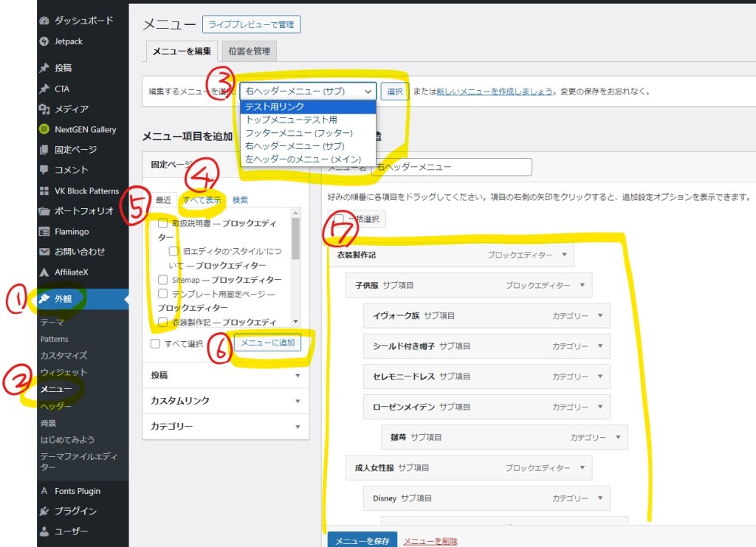Choose テスト用リンク from the dropdown list
Image resolution: width=756 pixels, height=547 pixels.
pos(275,107)
